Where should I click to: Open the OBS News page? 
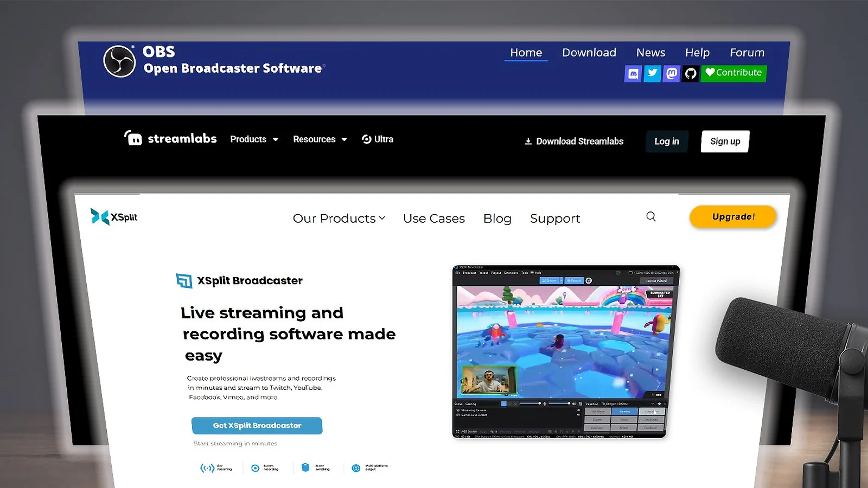[x=650, y=53]
